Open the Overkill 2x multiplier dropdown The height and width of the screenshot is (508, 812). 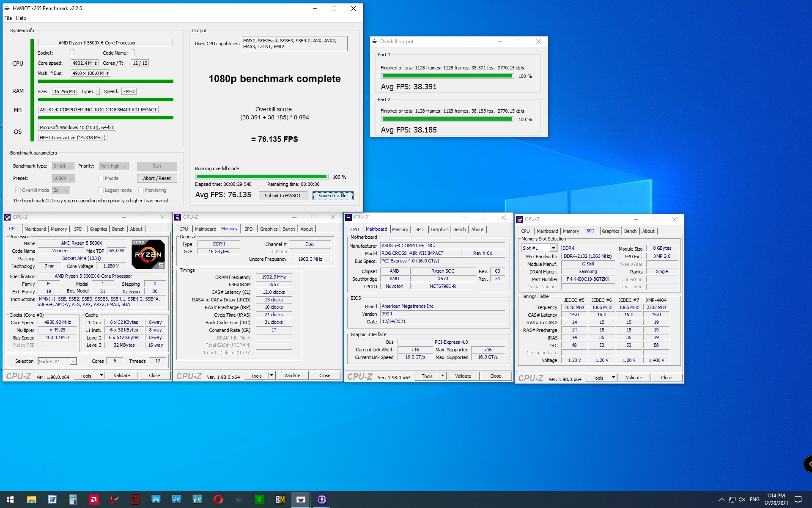pos(61,190)
